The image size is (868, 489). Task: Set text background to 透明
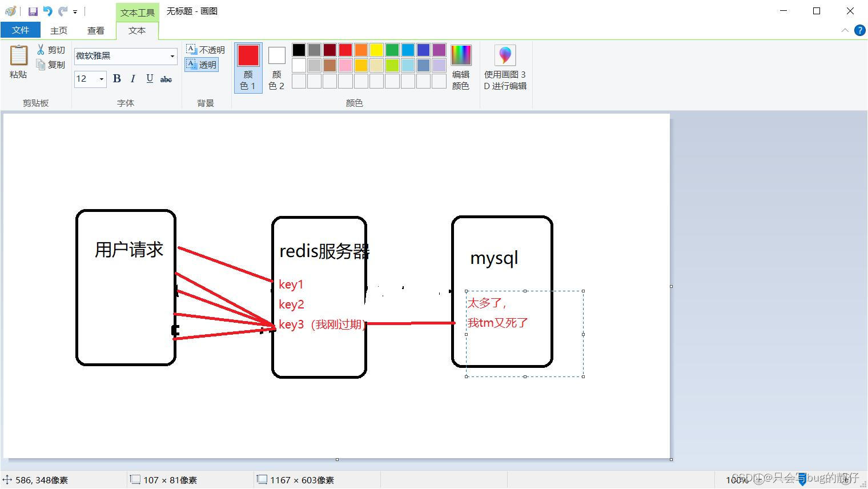pyautogui.click(x=202, y=65)
